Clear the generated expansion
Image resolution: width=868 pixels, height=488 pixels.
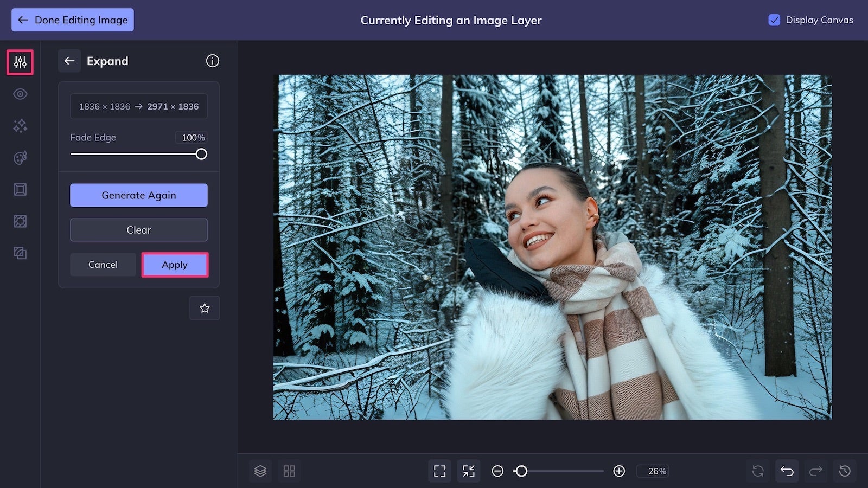pos(138,229)
